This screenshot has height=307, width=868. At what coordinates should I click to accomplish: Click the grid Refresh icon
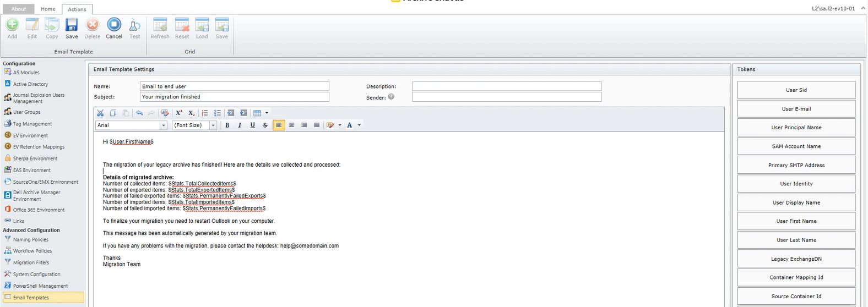[160, 25]
